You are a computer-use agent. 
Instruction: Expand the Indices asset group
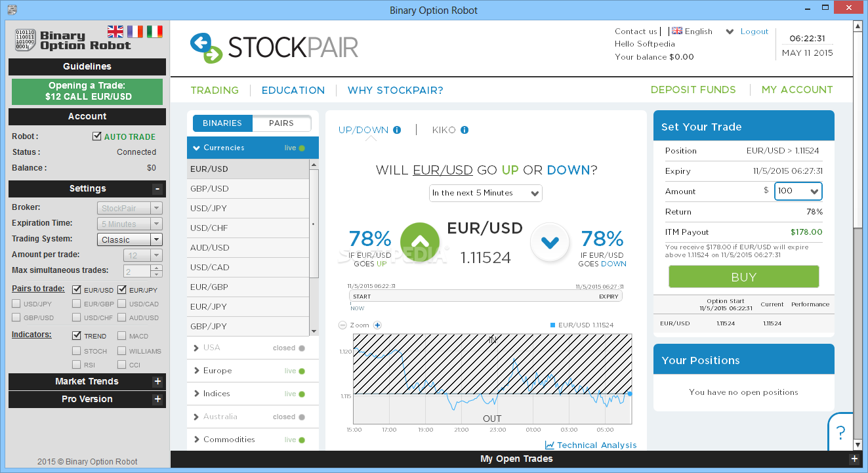point(253,394)
